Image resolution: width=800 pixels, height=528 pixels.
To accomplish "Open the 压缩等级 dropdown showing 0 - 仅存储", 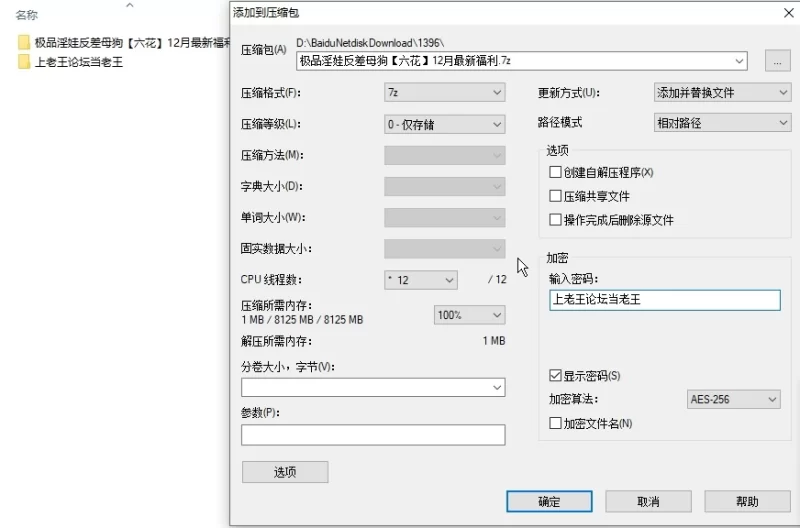I will 444,124.
